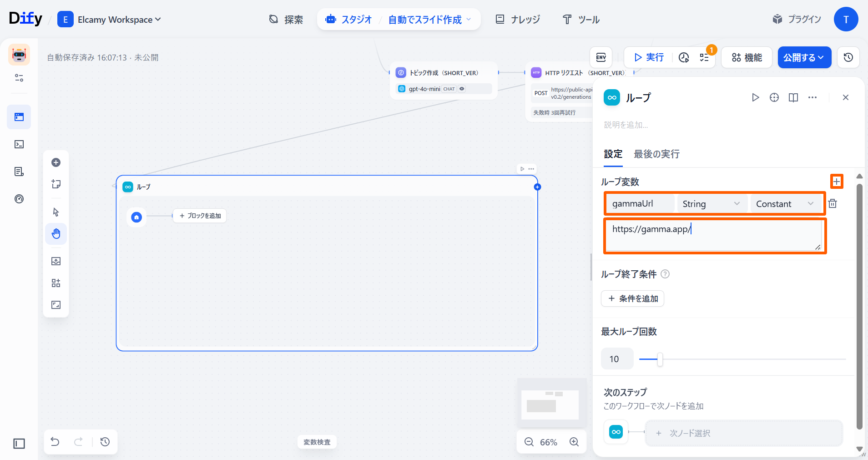Image resolution: width=868 pixels, height=460 pixels.
Task: Click the undo arrow icon
Action: pos(55,442)
